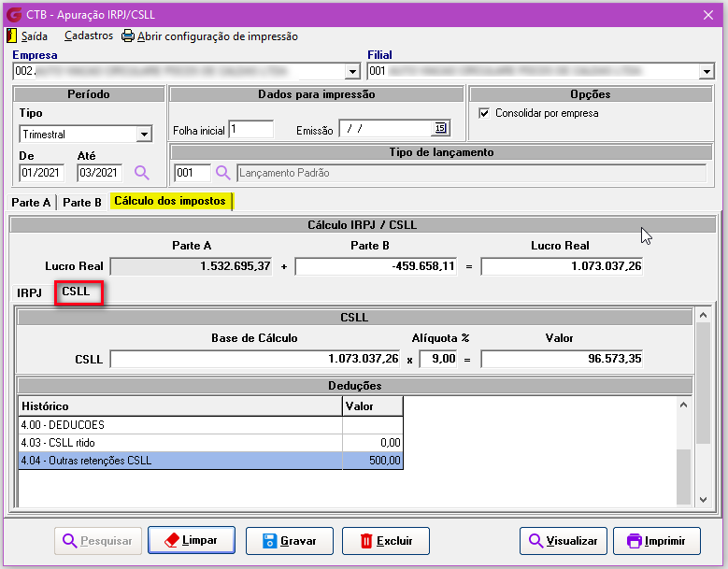Open the Emissão calendar picker icon
728x569 pixels.
[440, 128]
